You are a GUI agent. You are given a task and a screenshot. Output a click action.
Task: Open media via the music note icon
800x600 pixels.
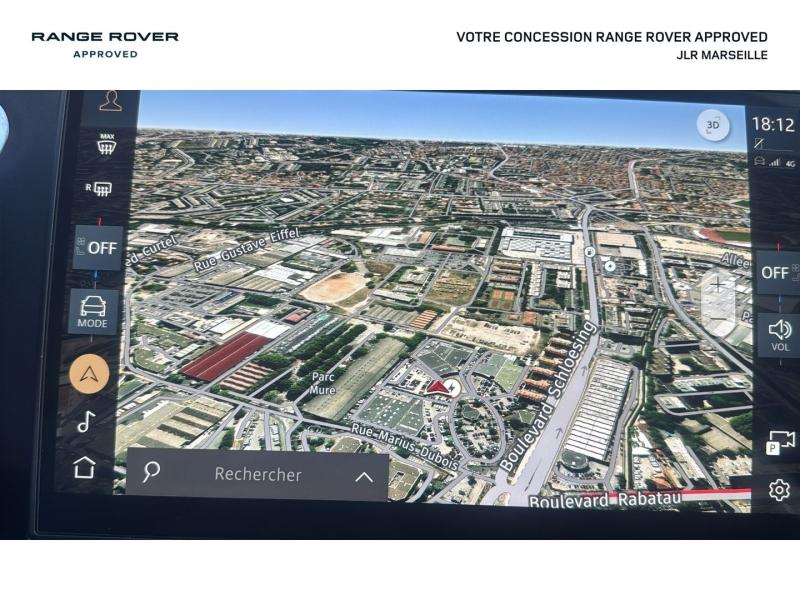pyautogui.click(x=86, y=421)
